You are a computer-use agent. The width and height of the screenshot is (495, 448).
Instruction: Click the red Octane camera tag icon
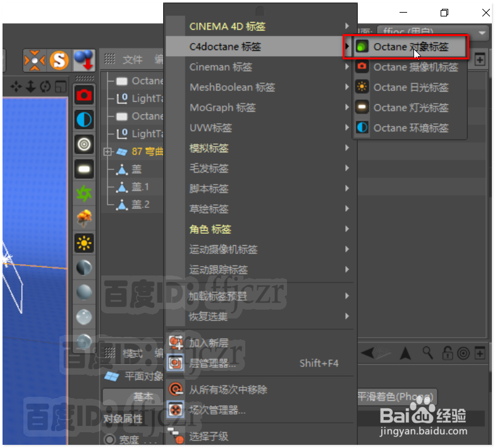362,66
